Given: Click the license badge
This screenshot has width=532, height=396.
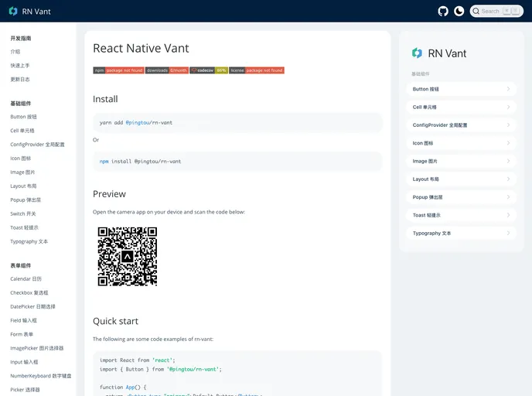Looking at the screenshot, I should (x=257, y=70).
